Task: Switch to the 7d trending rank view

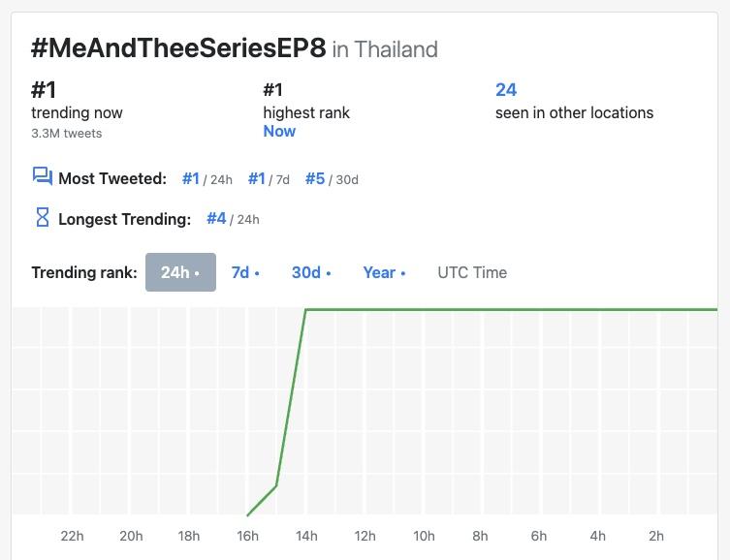Action: (245, 272)
